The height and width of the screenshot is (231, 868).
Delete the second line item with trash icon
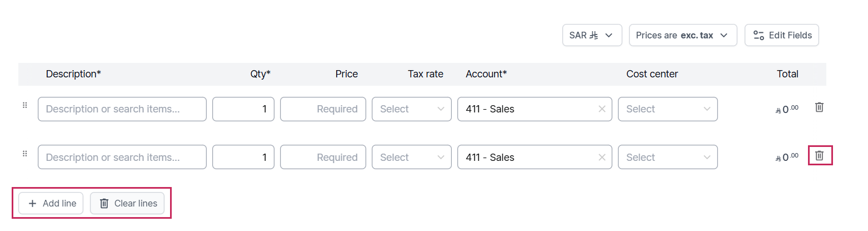click(x=819, y=156)
